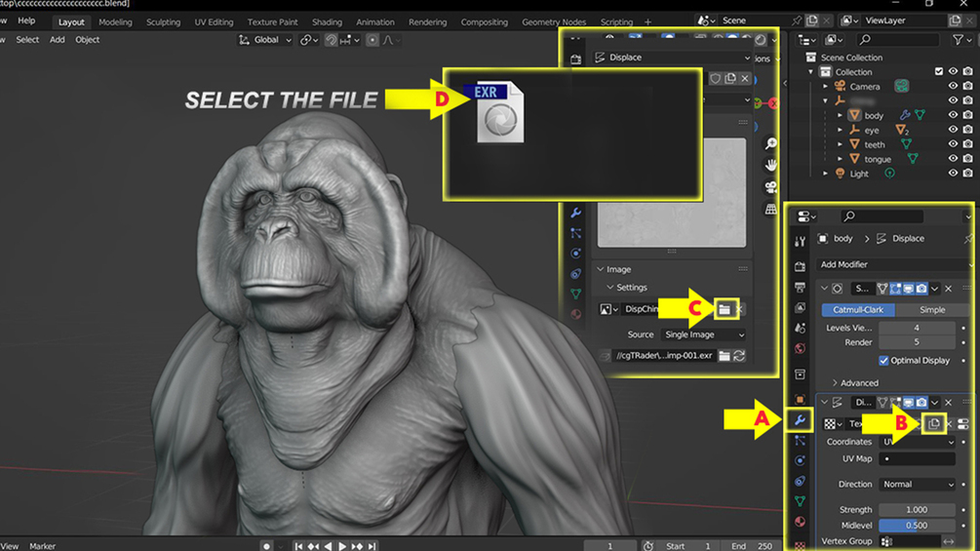Toggle render visibility on Displace modifier

tap(921, 403)
